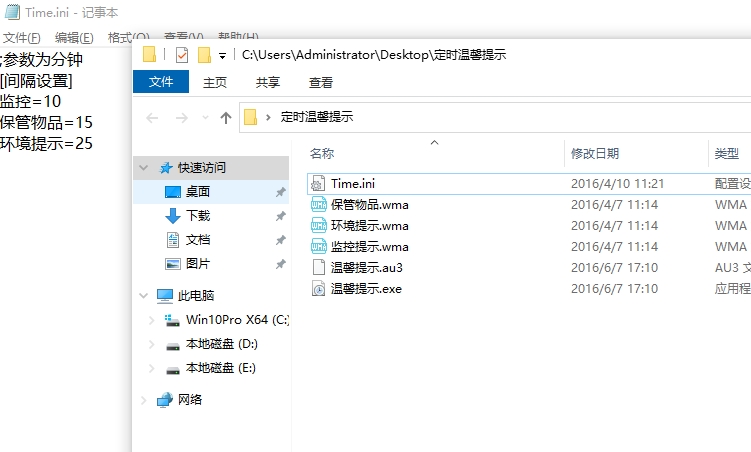This screenshot has width=751, height=452.
Task: Open 编辑 menu in Notepad
Action: [74, 38]
